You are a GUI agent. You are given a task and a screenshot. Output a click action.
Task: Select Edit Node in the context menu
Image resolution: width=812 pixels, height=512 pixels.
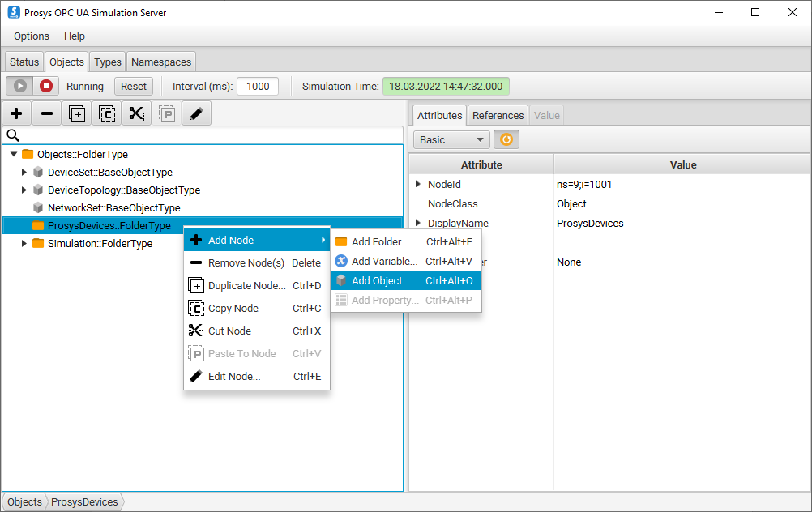pos(234,376)
